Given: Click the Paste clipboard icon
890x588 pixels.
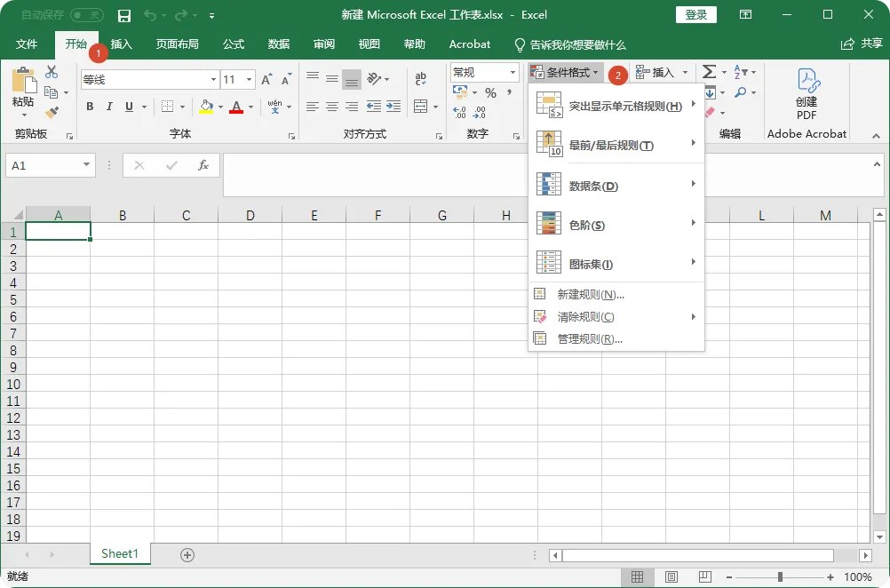Looking at the screenshot, I should pyautogui.click(x=24, y=79).
